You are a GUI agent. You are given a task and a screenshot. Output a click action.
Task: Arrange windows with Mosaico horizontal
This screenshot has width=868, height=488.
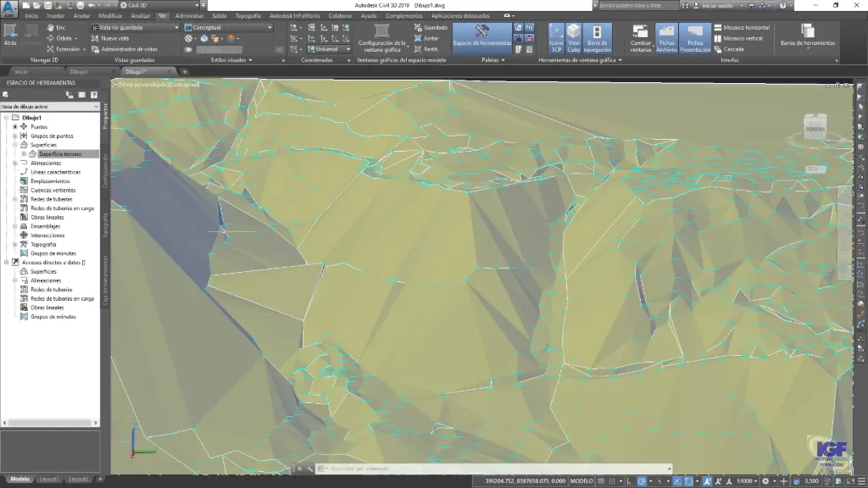(742, 27)
